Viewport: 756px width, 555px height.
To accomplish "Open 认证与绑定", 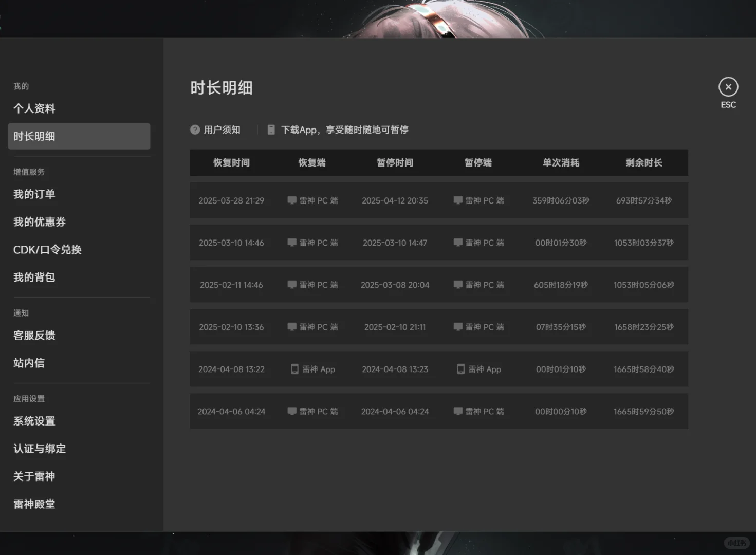I will pos(39,448).
